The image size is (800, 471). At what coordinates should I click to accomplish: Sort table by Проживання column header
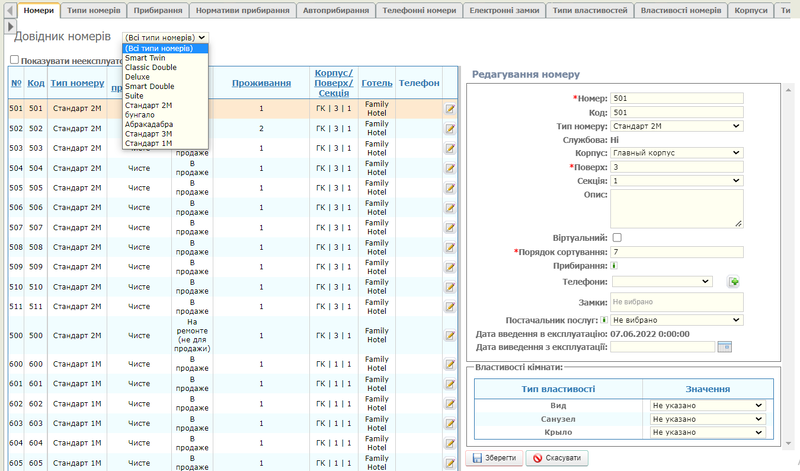tap(261, 82)
